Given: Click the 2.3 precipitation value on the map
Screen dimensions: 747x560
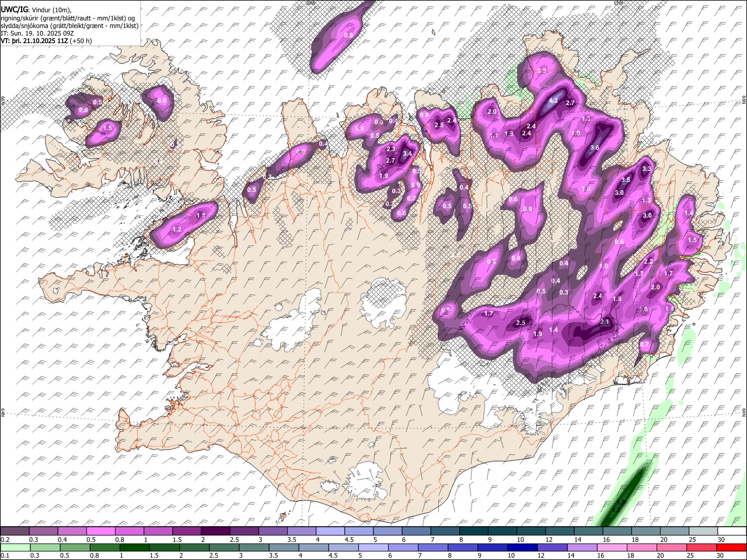Looking at the screenshot, I should point(391,149).
